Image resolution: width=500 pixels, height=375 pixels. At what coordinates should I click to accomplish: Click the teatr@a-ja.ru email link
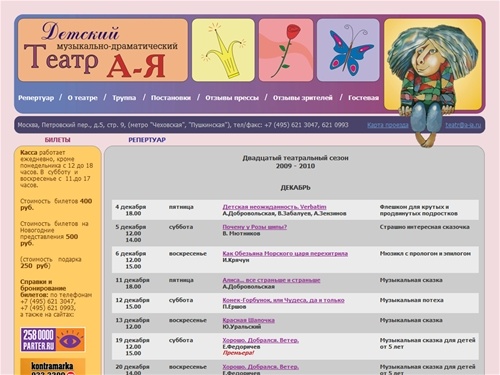(x=463, y=125)
